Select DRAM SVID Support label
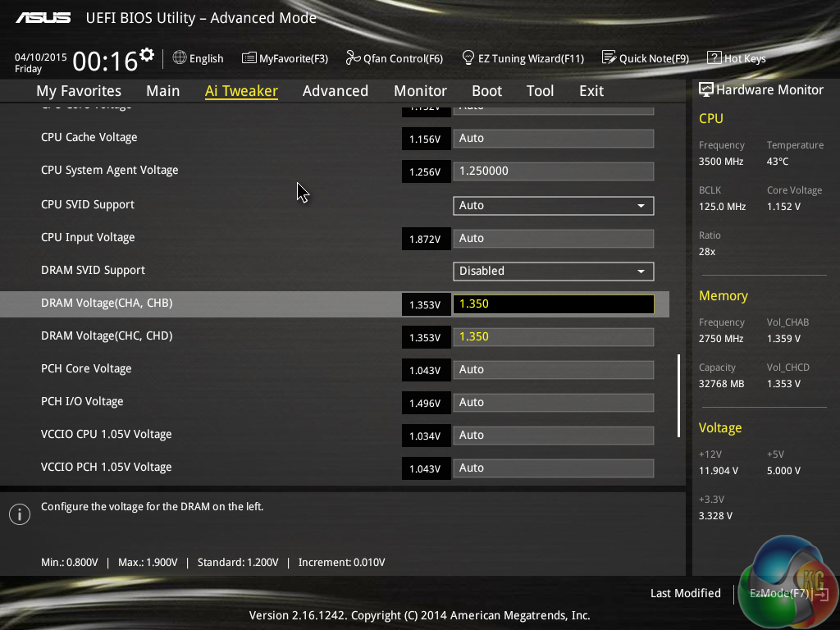The width and height of the screenshot is (840, 630). tap(93, 270)
